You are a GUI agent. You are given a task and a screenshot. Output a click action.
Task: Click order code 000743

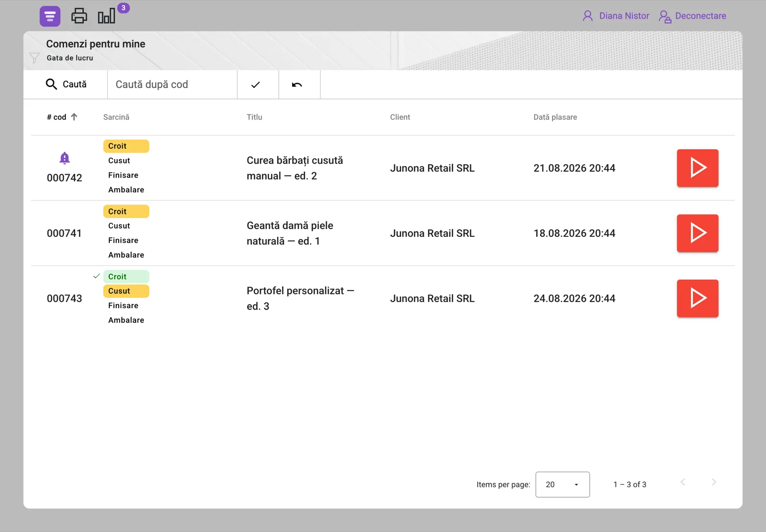coord(64,299)
